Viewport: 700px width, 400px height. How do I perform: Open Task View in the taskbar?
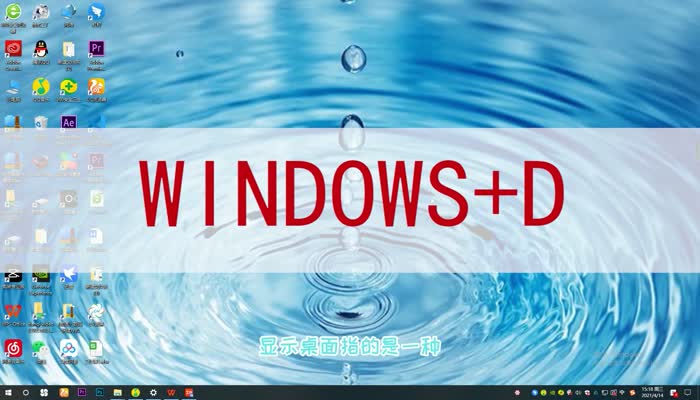pyautogui.click(x=44, y=393)
